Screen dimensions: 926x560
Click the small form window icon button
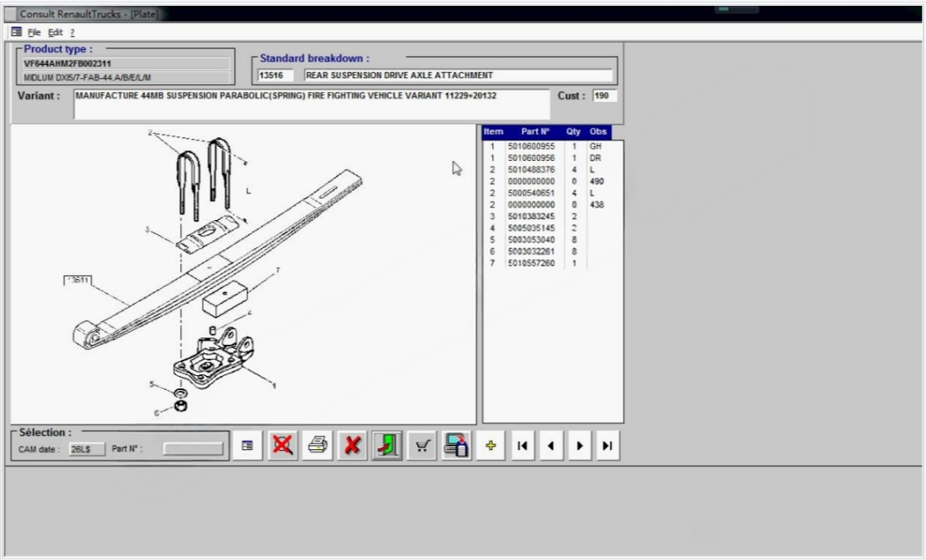pyautogui.click(x=247, y=446)
